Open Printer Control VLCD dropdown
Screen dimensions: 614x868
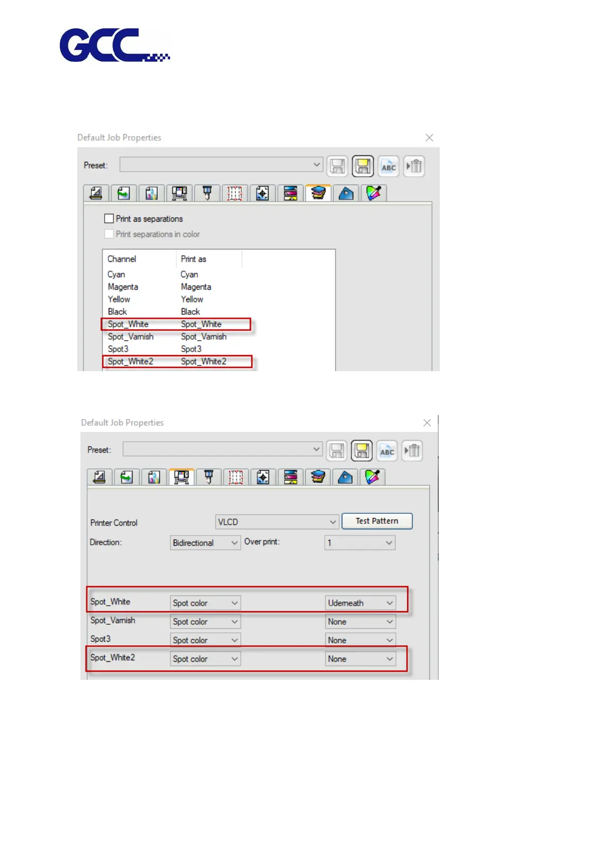(x=277, y=522)
